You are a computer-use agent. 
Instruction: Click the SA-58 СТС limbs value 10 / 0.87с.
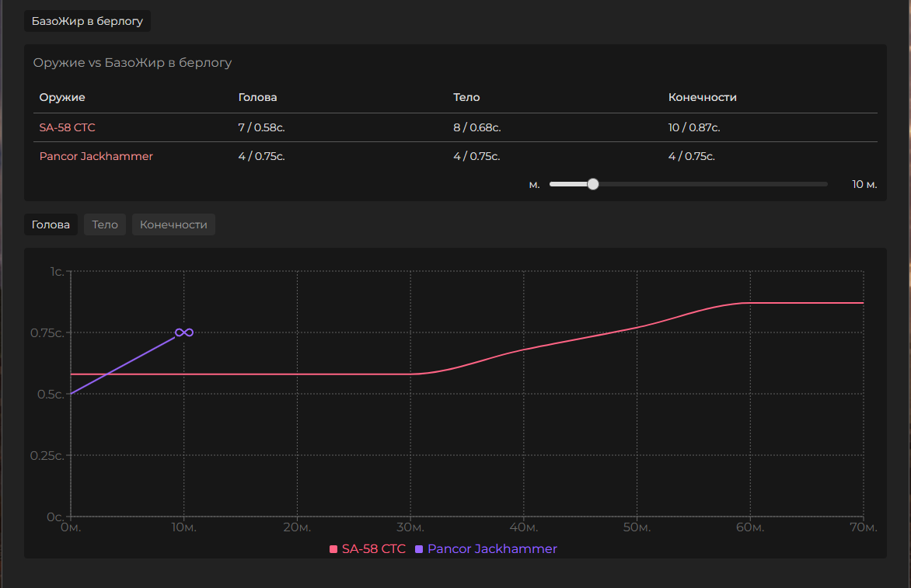[x=699, y=127]
